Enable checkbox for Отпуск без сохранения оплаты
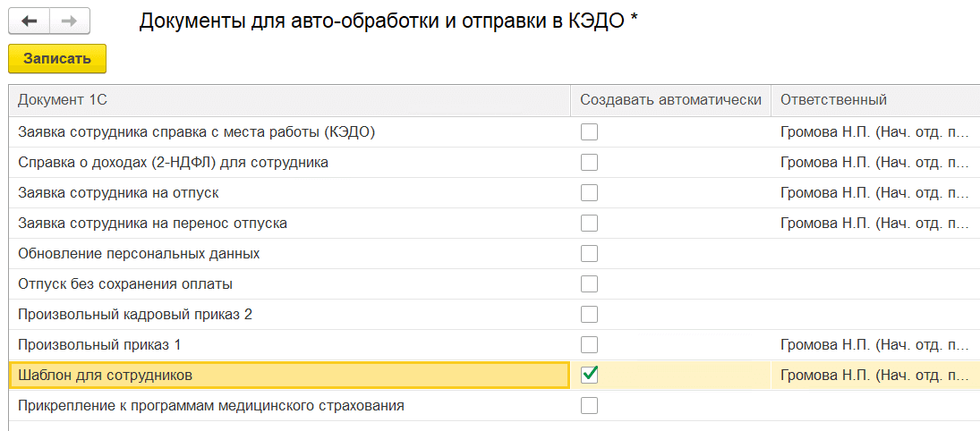Viewport: 980px width, 431px height. (590, 284)
